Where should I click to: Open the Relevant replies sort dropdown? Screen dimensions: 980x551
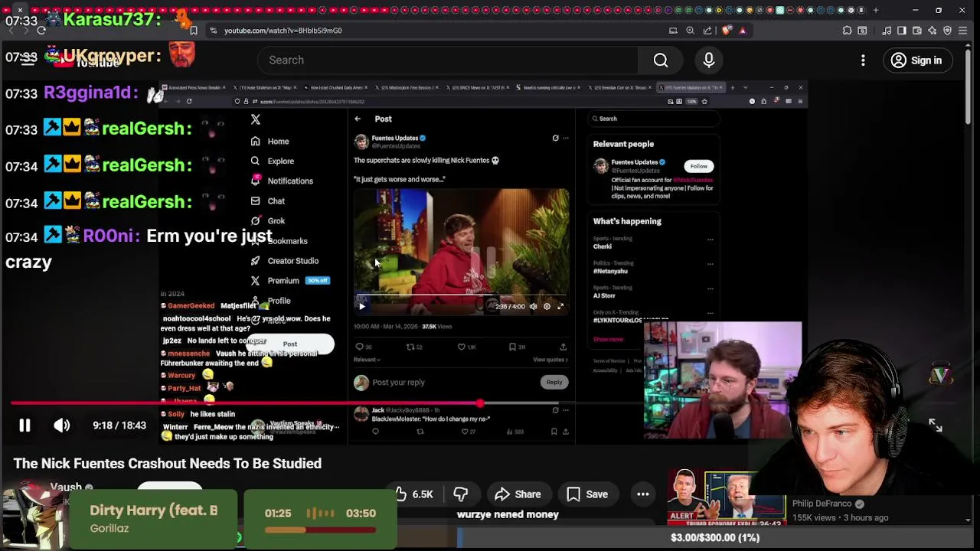[x=367, y=360]
